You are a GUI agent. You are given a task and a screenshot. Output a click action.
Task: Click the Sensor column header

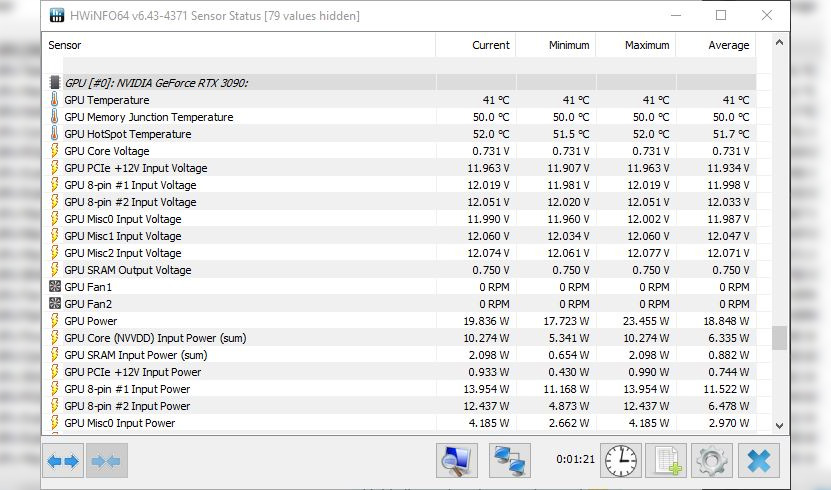(x=238, y=45)
